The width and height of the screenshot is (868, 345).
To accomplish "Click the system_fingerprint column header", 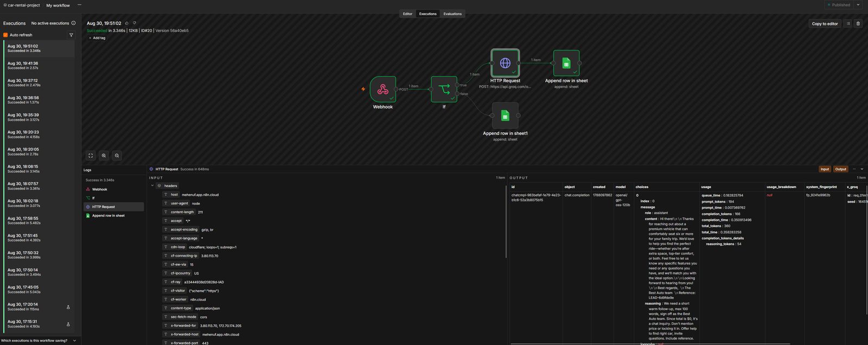I will click(x=821, y=187).
